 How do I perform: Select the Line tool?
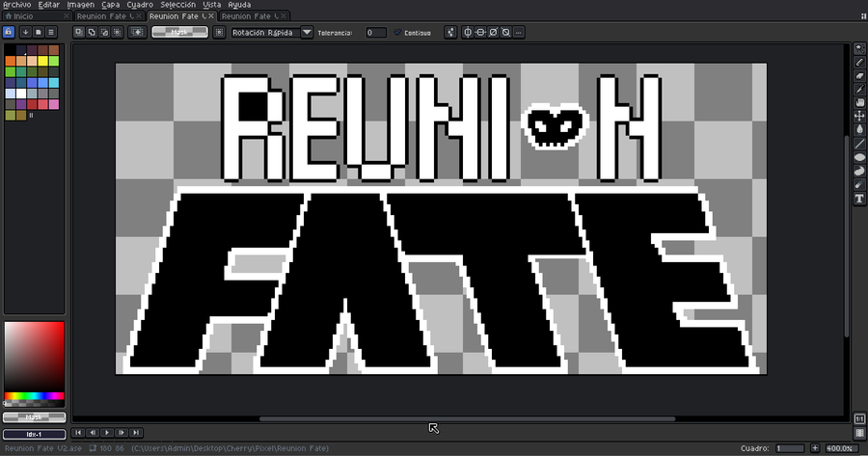[859, 144]
